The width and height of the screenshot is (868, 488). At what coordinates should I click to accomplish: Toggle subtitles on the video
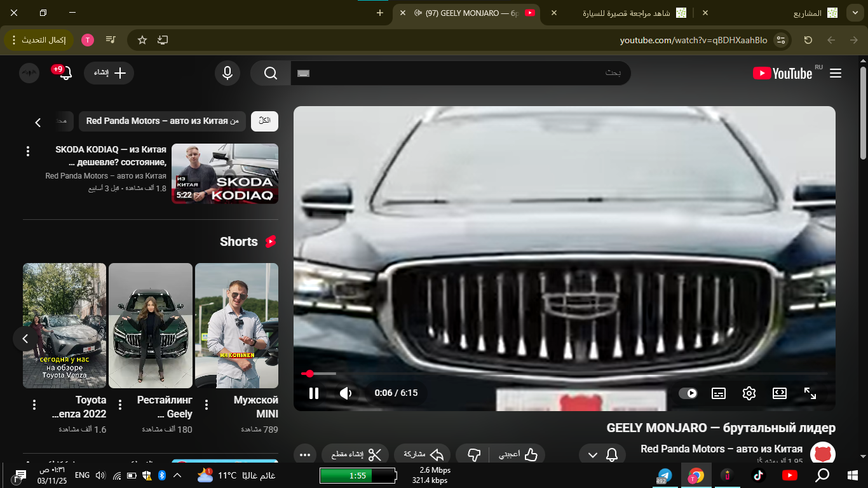[x=718, y=393]
